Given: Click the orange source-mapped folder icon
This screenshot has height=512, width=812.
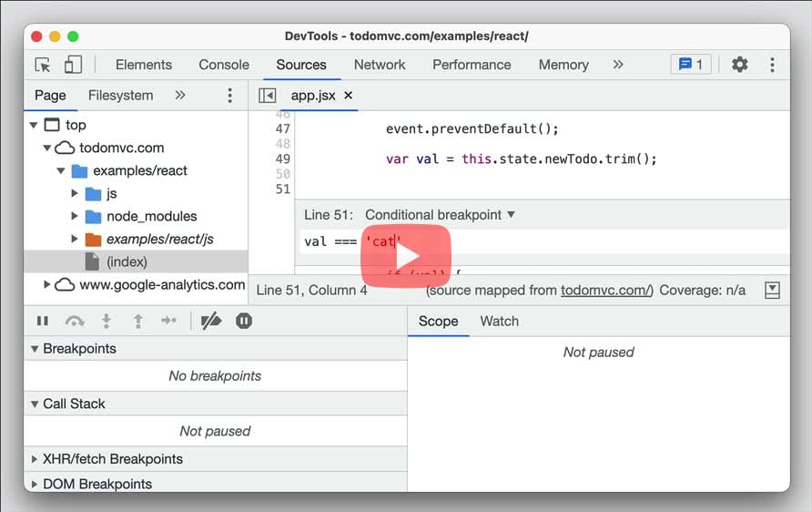Looking at the screenshot, I should pos(93,240).
